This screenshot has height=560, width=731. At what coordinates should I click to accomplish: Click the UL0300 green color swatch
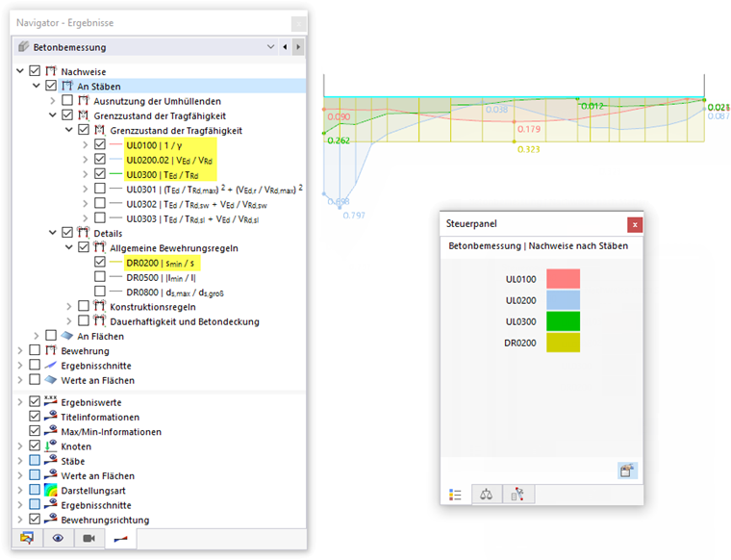(x=564, y=321)
